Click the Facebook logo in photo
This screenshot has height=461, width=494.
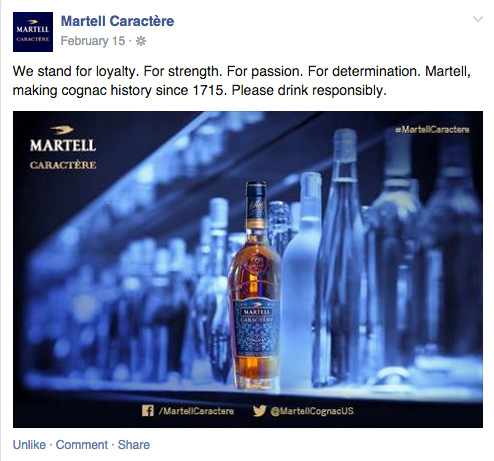point(148,410)
